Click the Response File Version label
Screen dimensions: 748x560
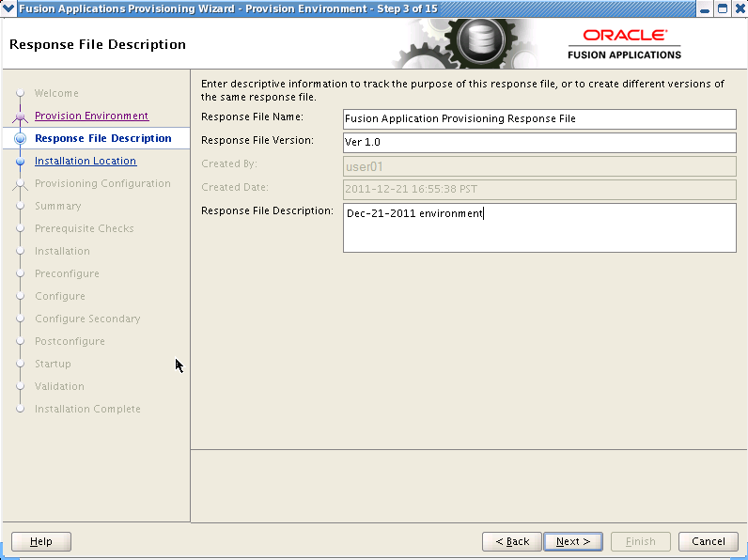point(257,140)
